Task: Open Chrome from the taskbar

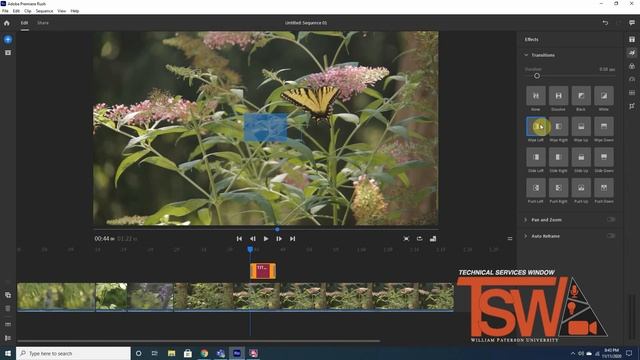Action: (204, 353)
